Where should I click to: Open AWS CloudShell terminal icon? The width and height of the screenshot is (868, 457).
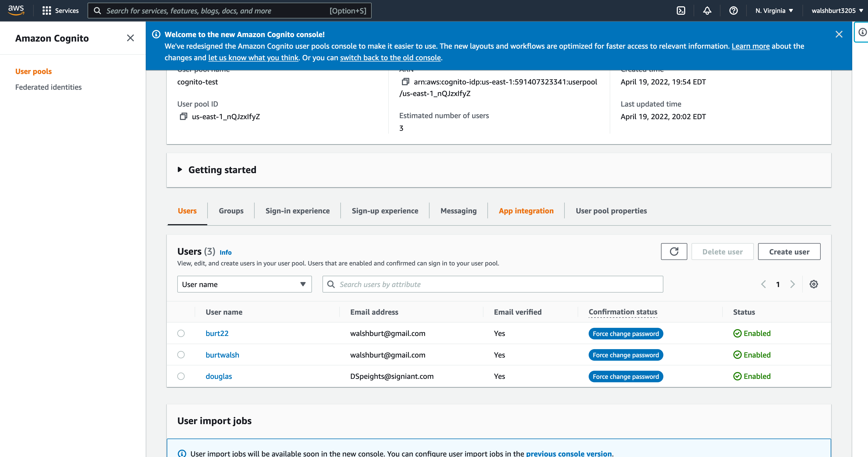tap(681, 11)
